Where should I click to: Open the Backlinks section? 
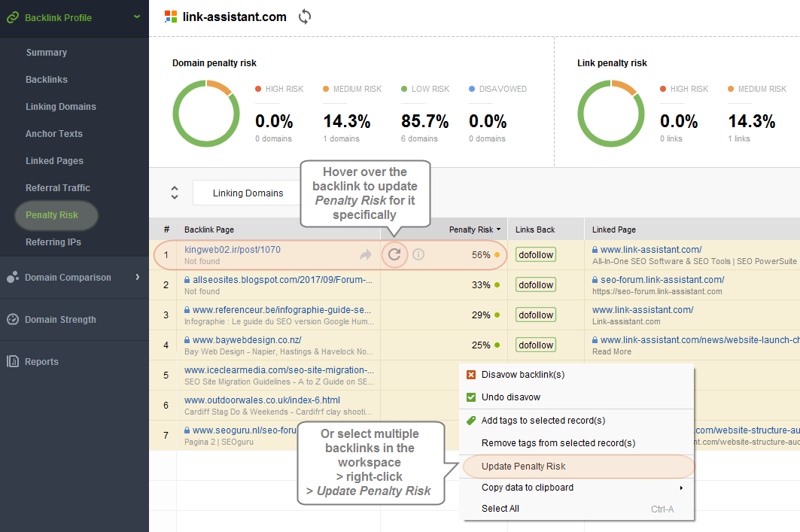point(47,80)
